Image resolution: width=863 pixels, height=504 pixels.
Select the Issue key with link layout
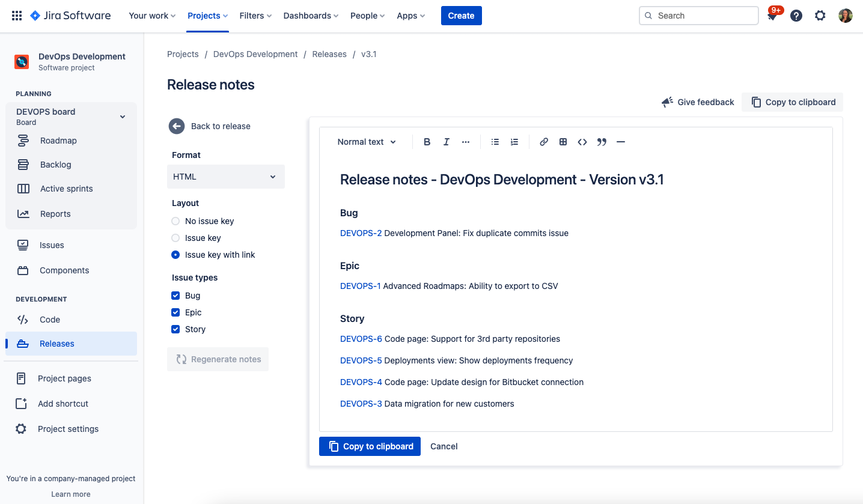click(175, 255)
